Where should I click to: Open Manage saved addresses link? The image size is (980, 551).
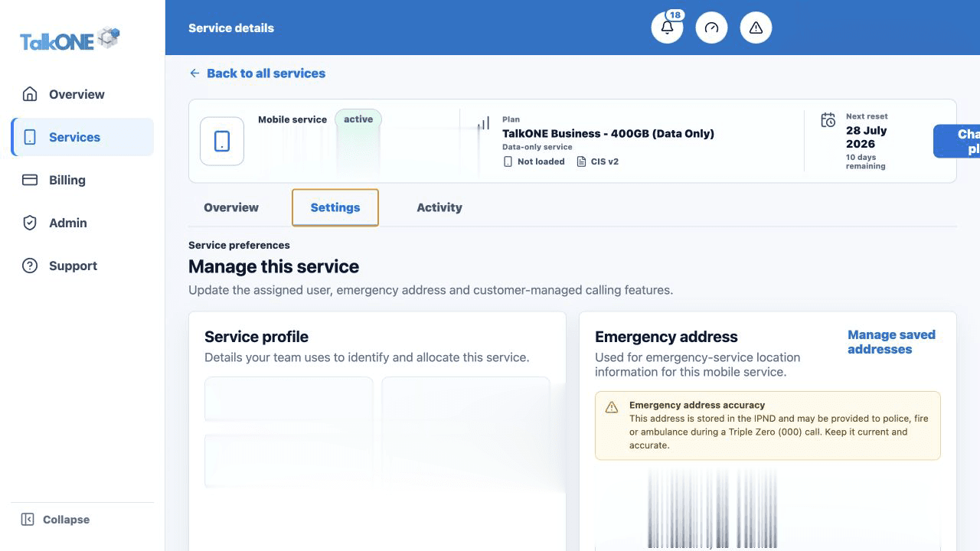(x=891, y=342)
